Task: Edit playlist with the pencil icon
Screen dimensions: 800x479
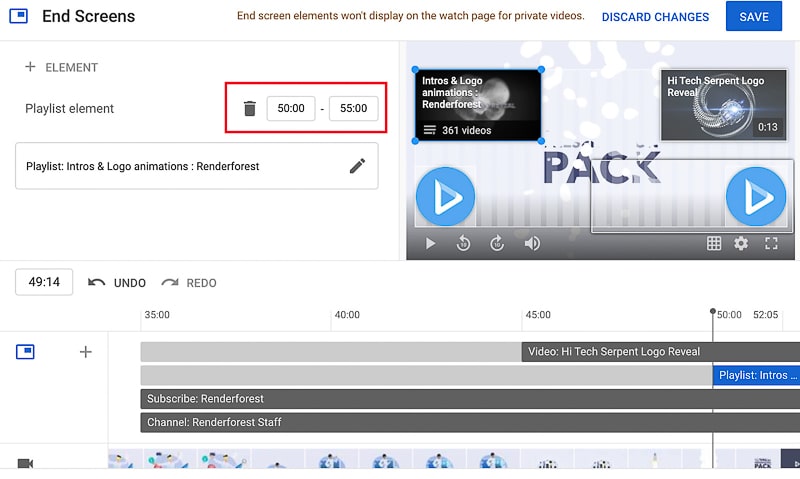Action: point(357,166)
